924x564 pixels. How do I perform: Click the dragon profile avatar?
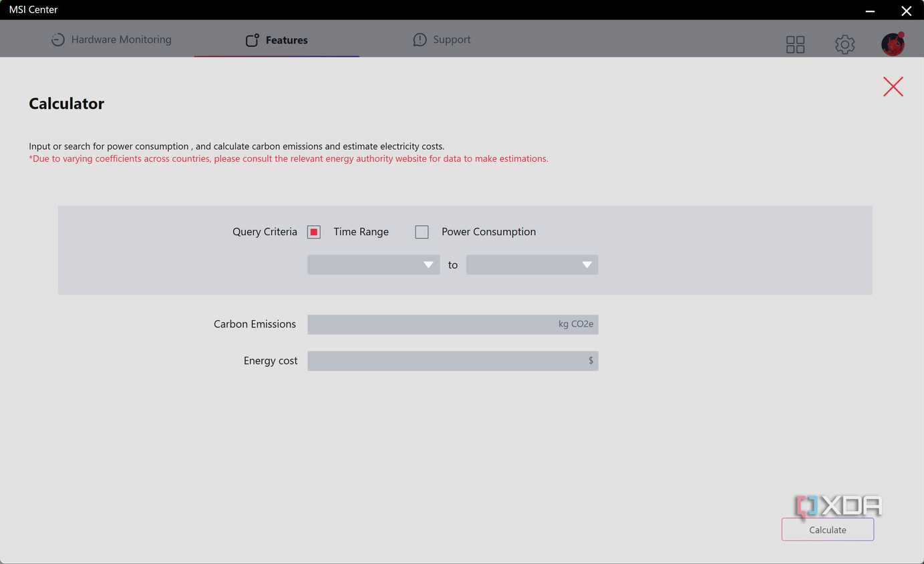893,44
